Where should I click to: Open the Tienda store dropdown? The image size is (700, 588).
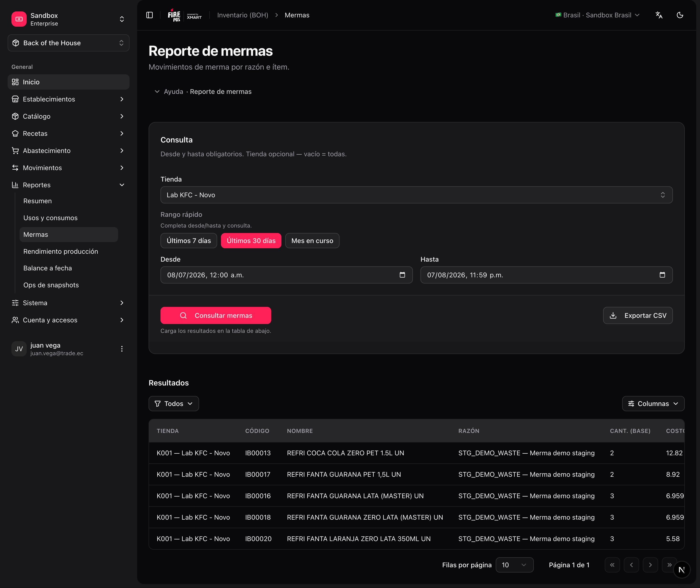(416, 195)
